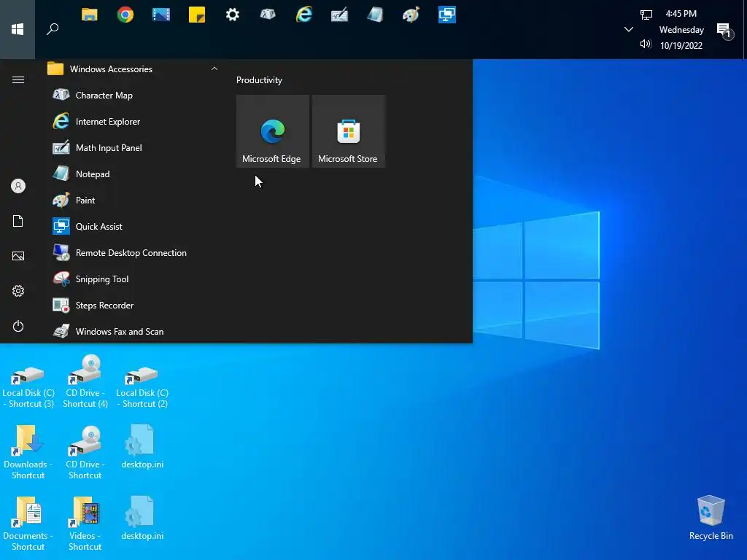Screen dimensions: 747x560
Task: Open Windows Fax and Scan
Action: pos(132,331)
